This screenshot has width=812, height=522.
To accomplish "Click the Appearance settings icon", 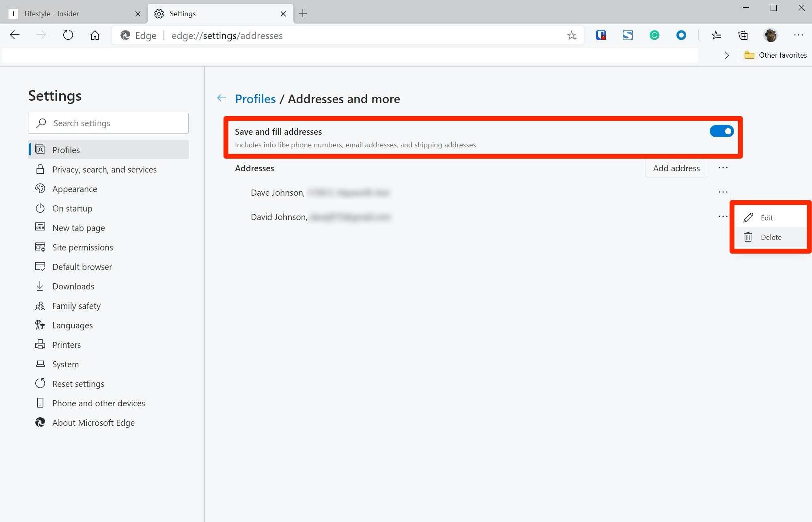I will [40, 189].
